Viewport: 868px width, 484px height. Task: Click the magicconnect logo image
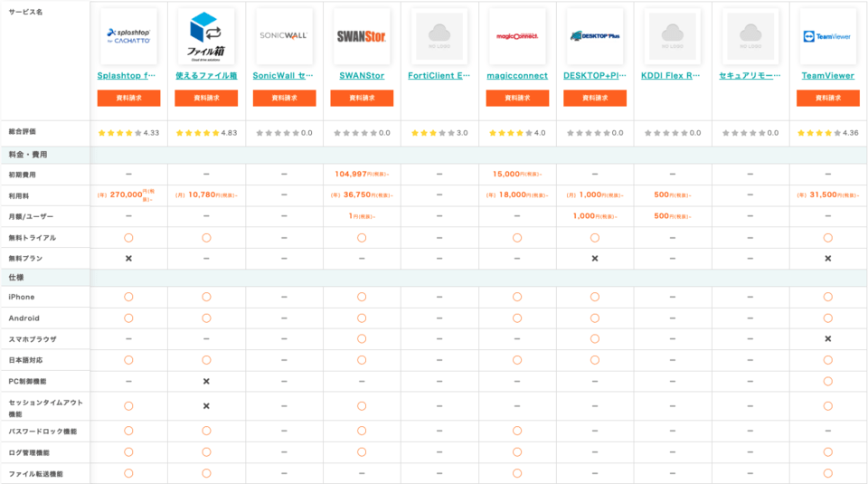(x=517, y=36)
